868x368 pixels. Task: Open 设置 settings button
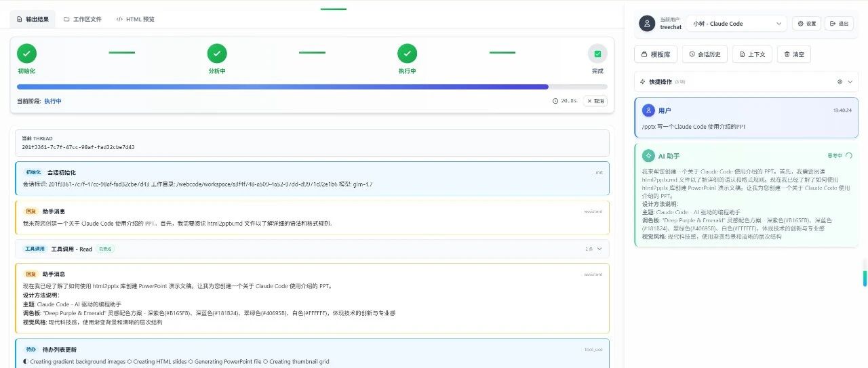pyautogui.click(x=807, y=23)
